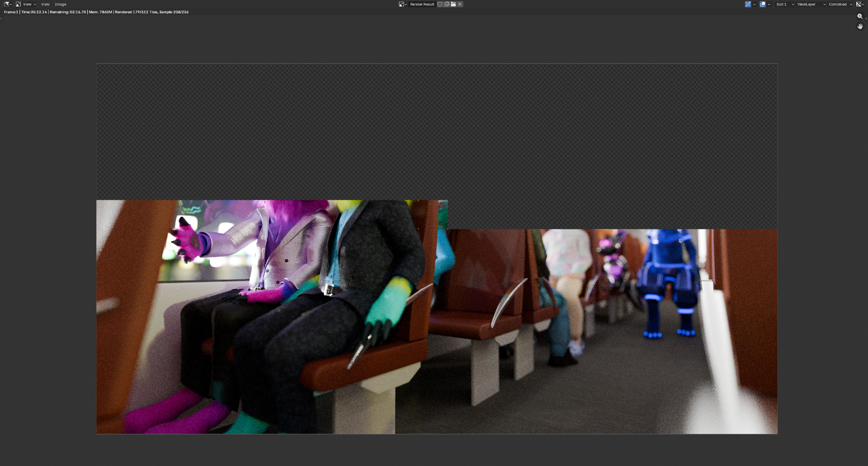The height and width of the screenshot is (466, 868).
Task: Unlink the Render Result image
Action: click(460, 4)
